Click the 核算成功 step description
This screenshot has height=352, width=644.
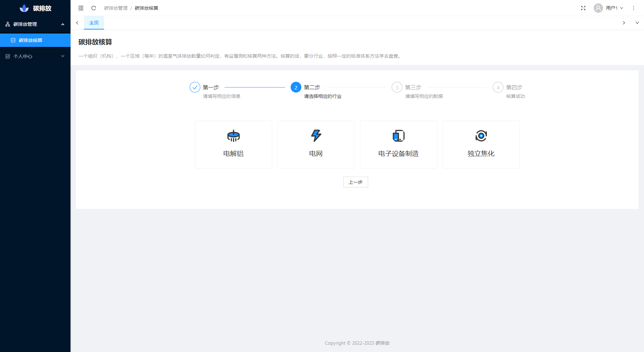[515, 96]
